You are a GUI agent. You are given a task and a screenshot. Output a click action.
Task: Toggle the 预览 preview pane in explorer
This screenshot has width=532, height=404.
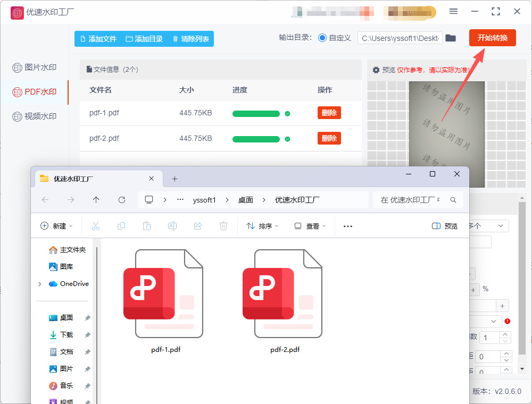[x=445, y=226]
